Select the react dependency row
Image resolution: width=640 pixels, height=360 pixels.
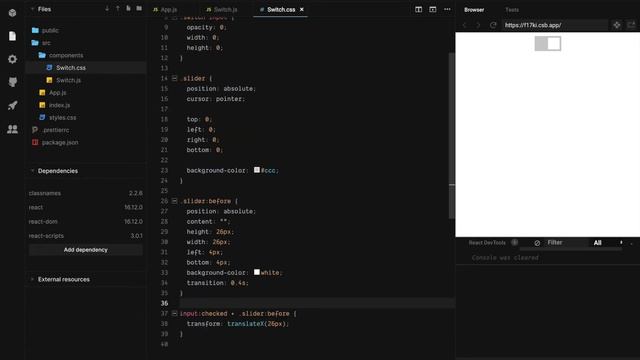86,207
